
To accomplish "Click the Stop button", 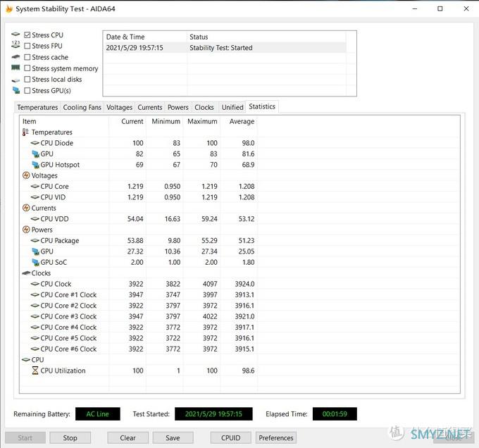I will point(70,437).
